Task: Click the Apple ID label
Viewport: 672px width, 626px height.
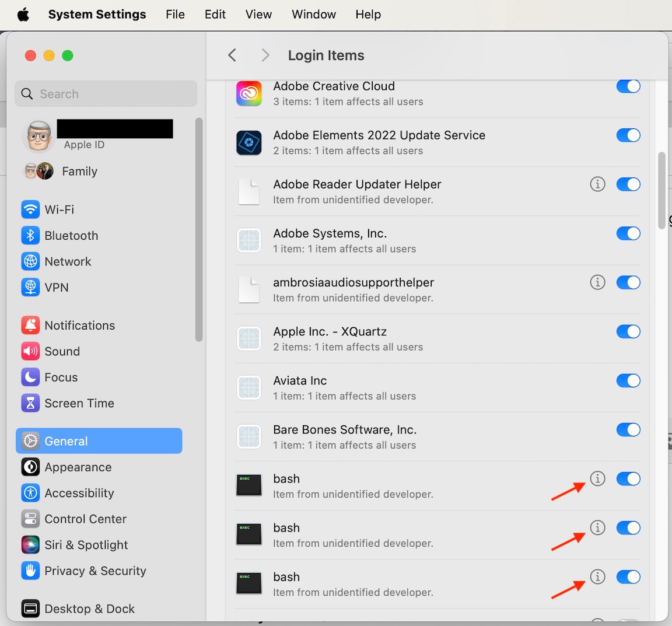Action: click(x=85, y=145)
